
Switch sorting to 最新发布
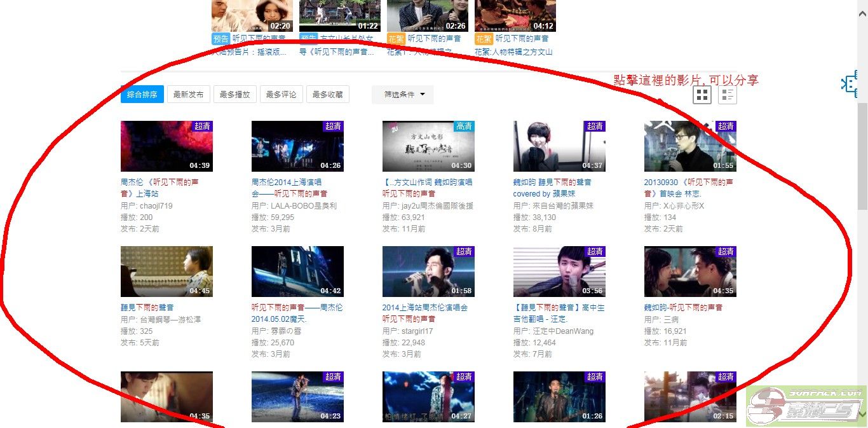click(x=188, y=93)
